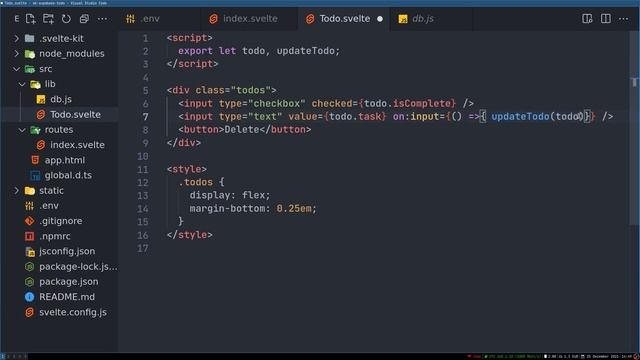The height and width of the screenshot is (360, 640).
Task: Select Todo.svelte in the file tree
Action: 75,115
